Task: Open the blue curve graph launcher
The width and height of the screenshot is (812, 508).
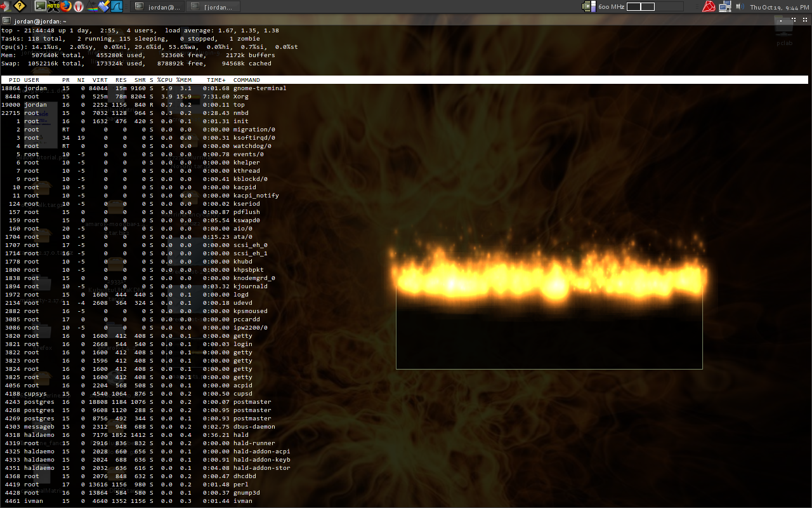Action: 117,6
